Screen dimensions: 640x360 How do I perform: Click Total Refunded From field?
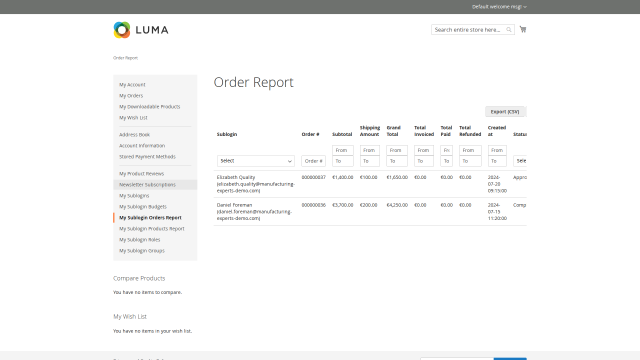coord(470,150)
